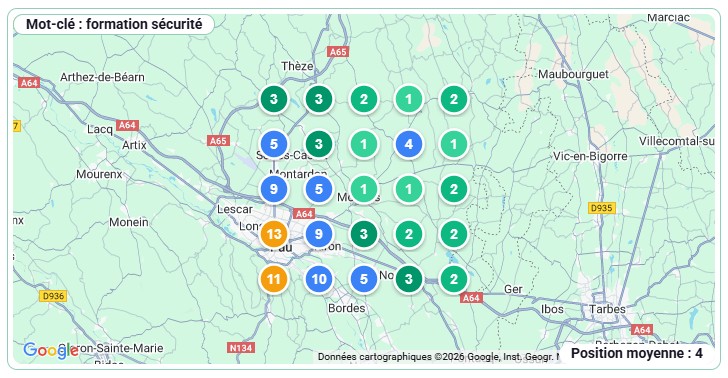Click marker 1 immediately left of blue 4
Image resolution: width=728 pixels, height=378 pixels.
click(364, 144)
